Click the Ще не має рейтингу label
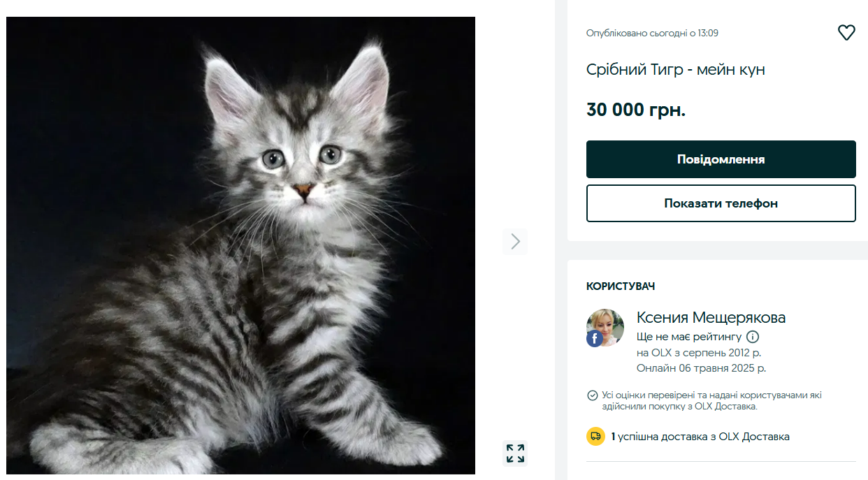868x480 pixels. [x=689, y=337]
